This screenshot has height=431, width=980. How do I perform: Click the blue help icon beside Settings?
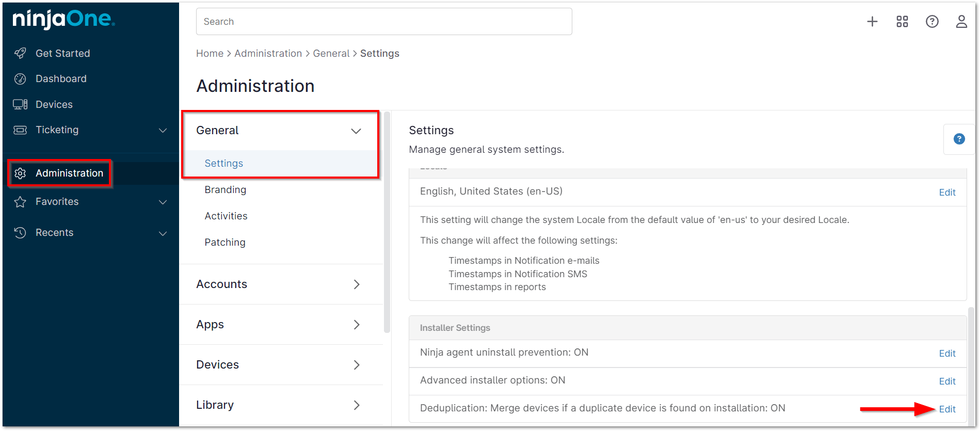tap(959, 139)
